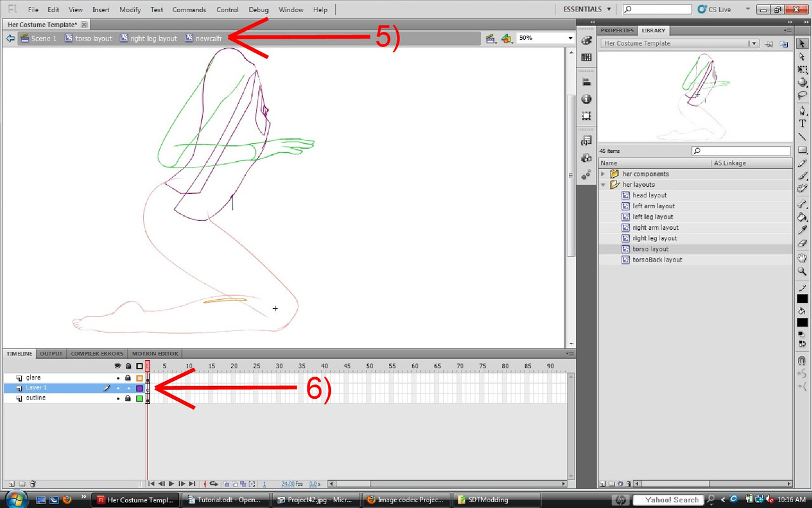The image size is (812, 508).
Task: Open the stage zoom percentage dropdown
Action: pos(569,38)
